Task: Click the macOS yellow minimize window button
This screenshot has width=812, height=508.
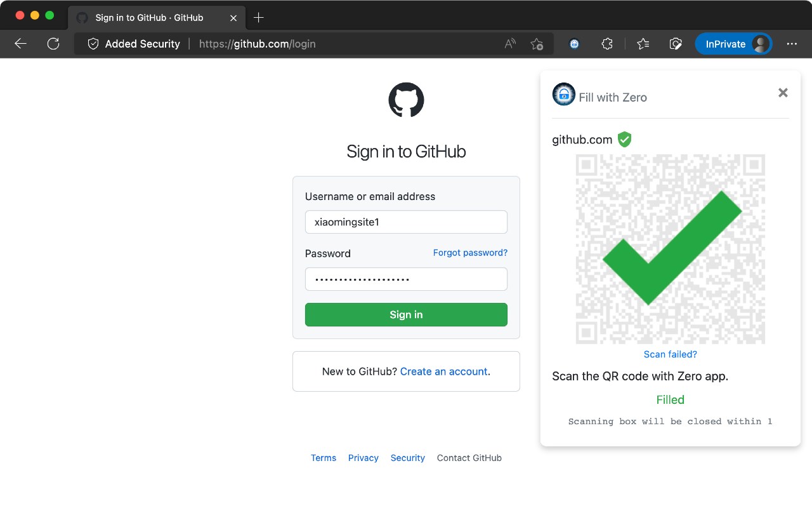Action: pos(34,15)
